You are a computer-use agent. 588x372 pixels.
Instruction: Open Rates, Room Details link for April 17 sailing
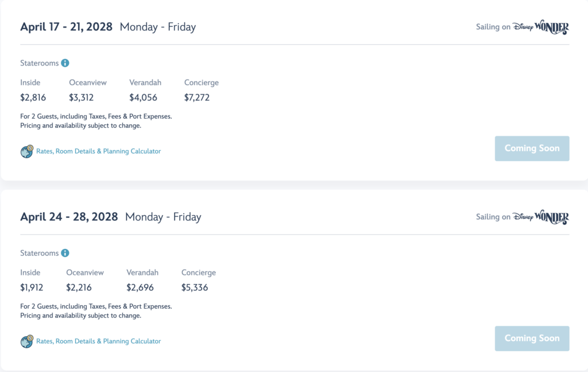[98, 151]
